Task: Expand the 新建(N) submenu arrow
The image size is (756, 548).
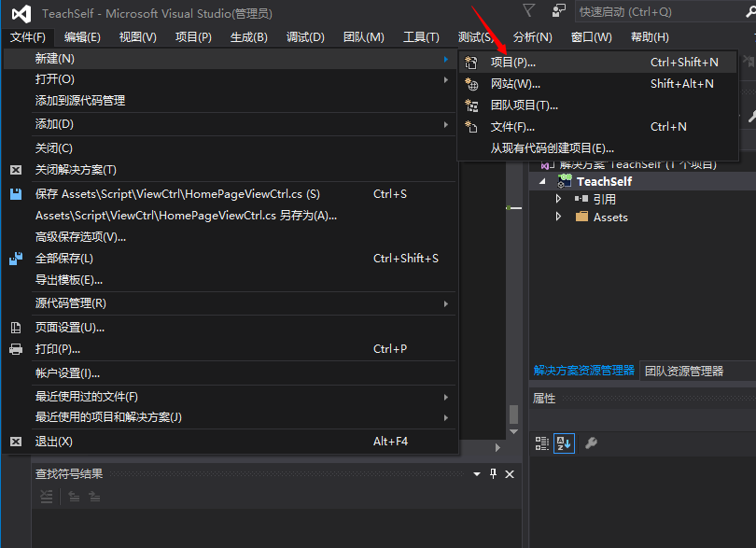Action: pos(446,59)
